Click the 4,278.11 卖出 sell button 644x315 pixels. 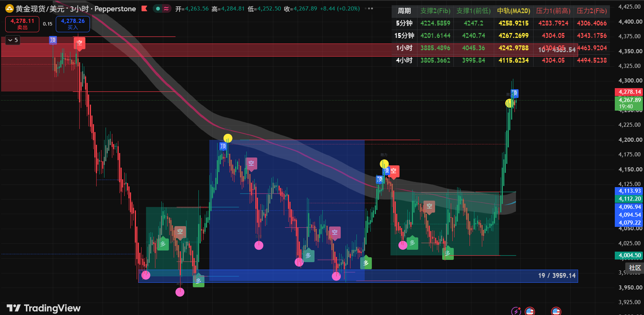(22, 24)
